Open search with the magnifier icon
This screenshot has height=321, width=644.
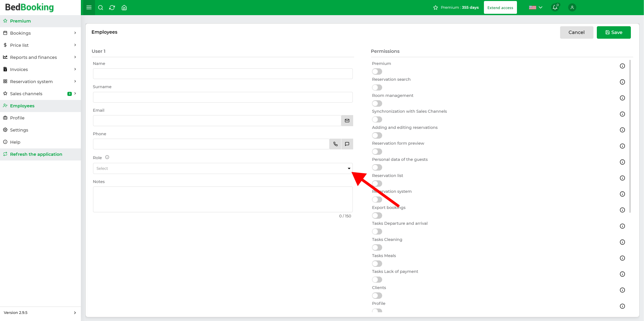[x=100, y=7]
